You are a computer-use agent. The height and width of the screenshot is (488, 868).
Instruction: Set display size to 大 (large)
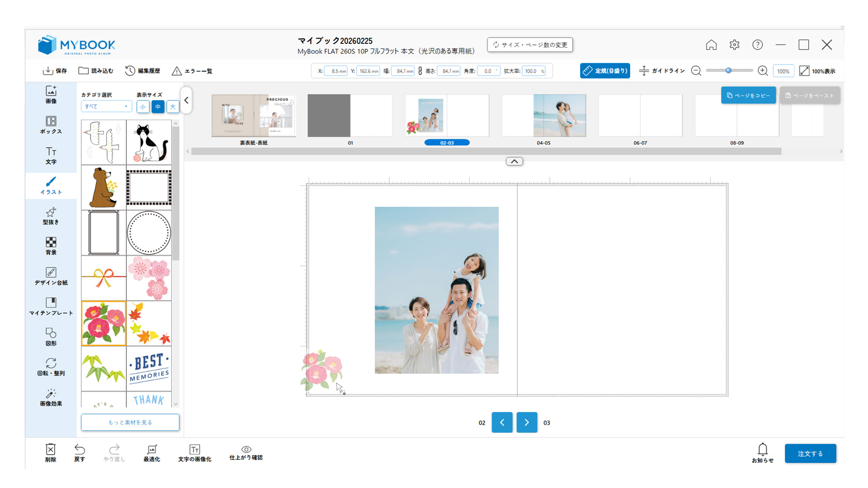pyautogui.click(x=173, y=106)
